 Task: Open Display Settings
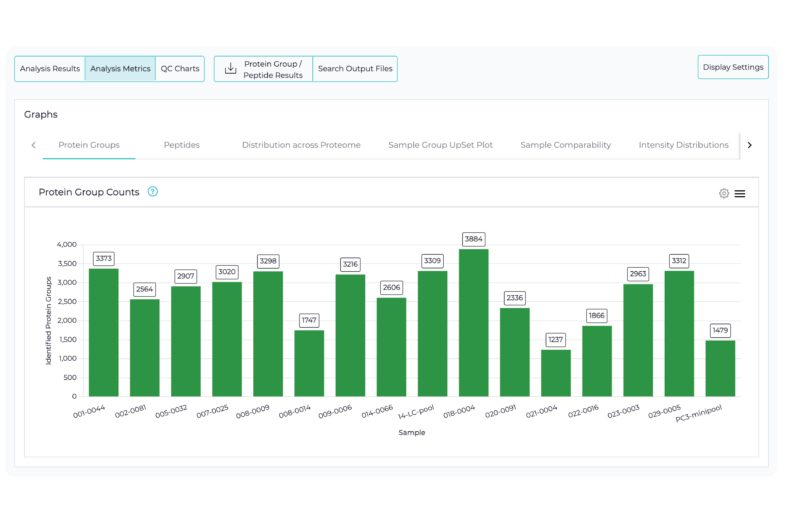coord(733,67)
